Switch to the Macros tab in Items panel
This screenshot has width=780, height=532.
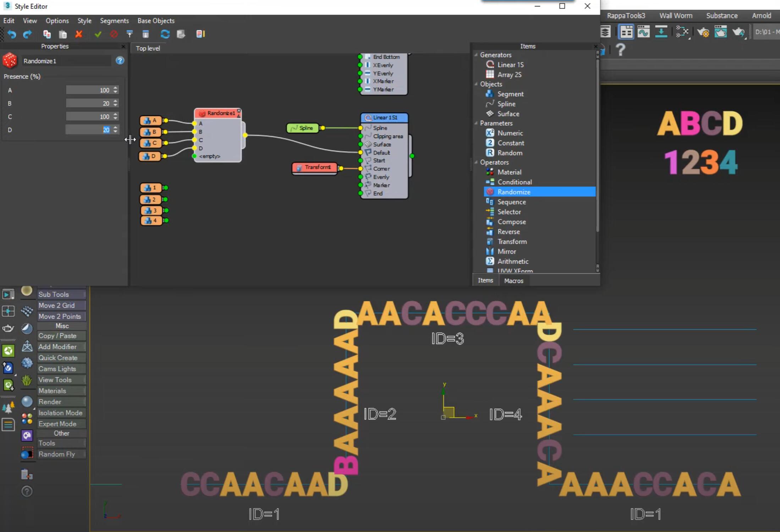pos(513,280)
